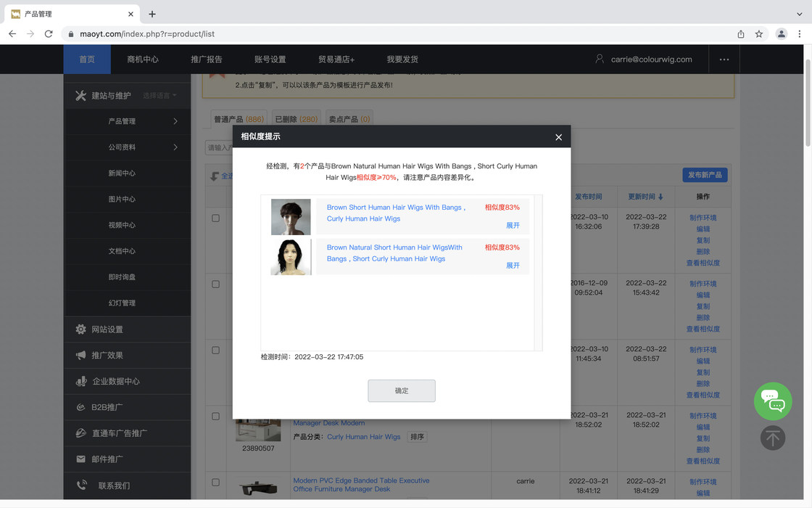The width and height of the screenshot is (812, 508).
Task: Expand the 公司资料 sidebar submenu
Action: 175,147
